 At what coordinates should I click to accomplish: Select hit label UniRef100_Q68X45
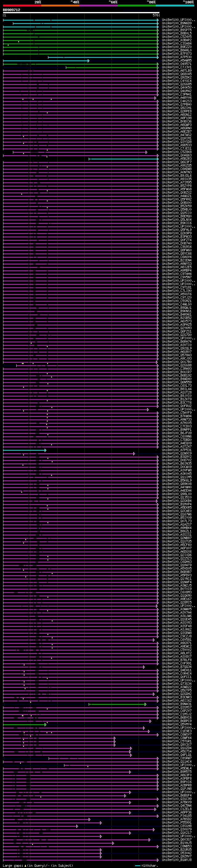[177, 74]
